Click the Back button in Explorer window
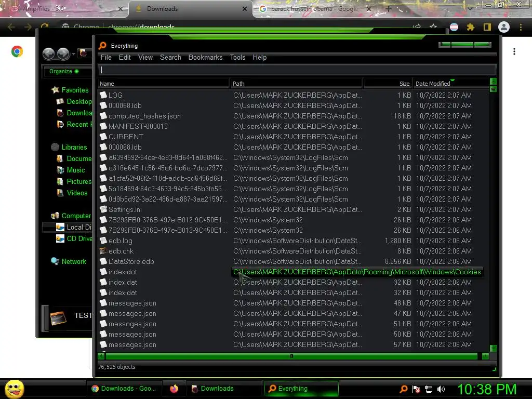532x399 pixels. (x=49, y=54)
